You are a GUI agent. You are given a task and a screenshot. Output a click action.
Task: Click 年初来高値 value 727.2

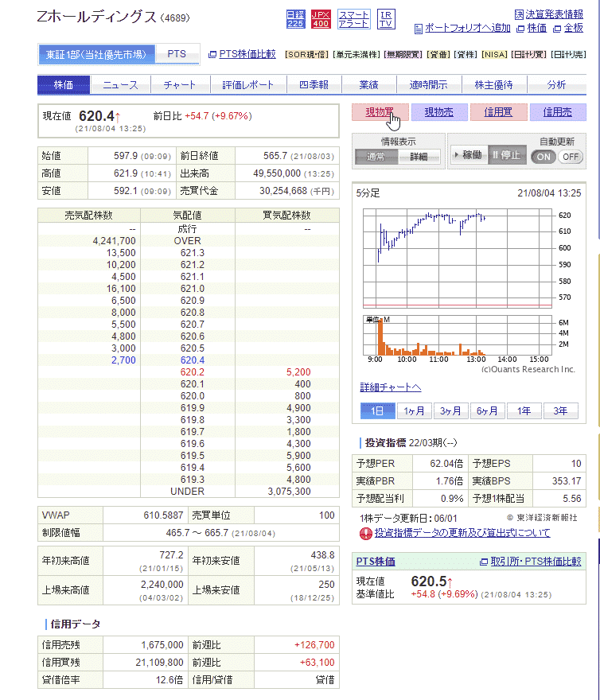point(171,555)
